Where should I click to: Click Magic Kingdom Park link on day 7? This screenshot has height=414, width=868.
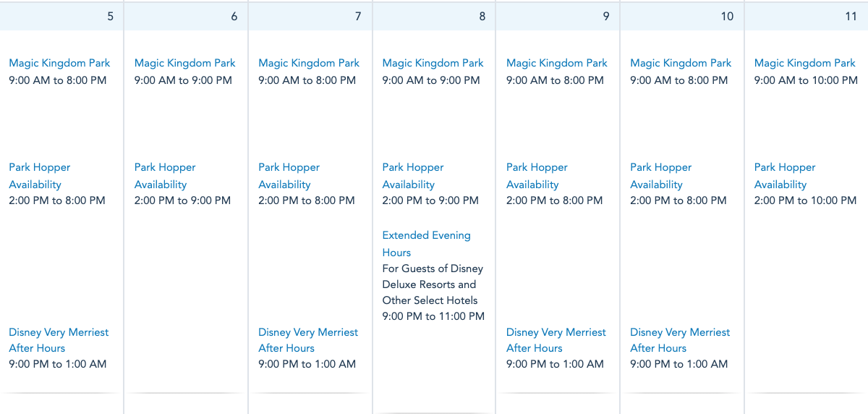pyautogui.click(x=309, y=63)
